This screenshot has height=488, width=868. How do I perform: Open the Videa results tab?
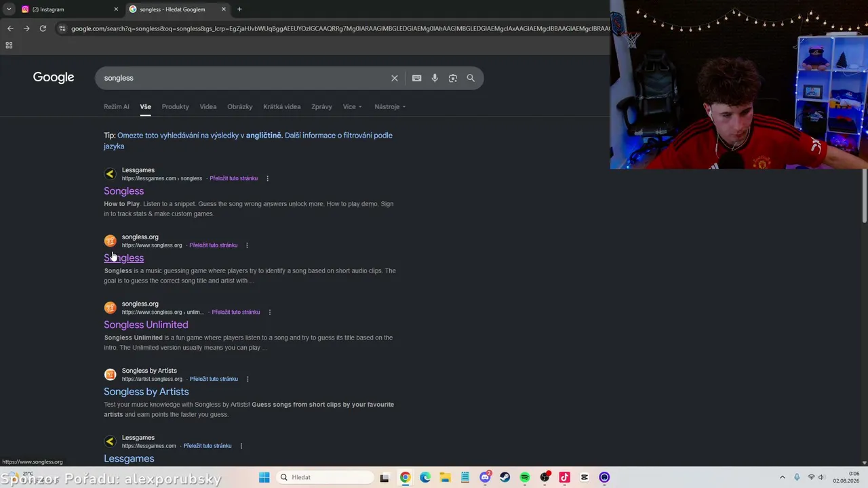point(208,106)
